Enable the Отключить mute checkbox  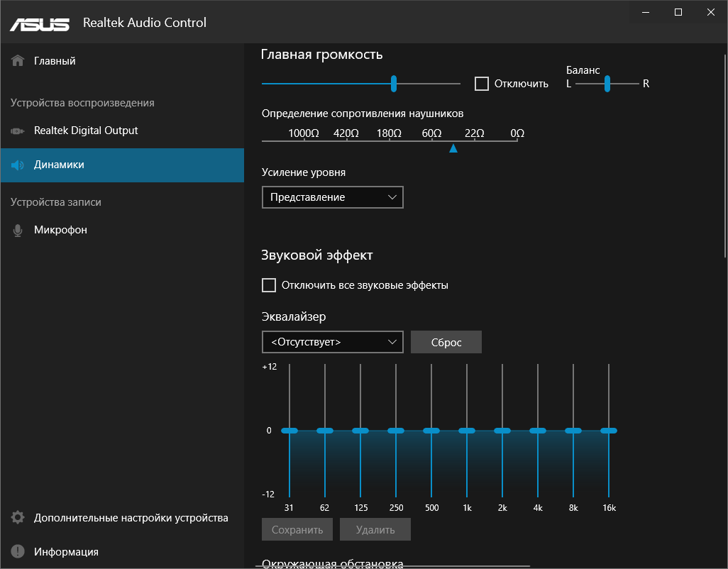point(482,83)
